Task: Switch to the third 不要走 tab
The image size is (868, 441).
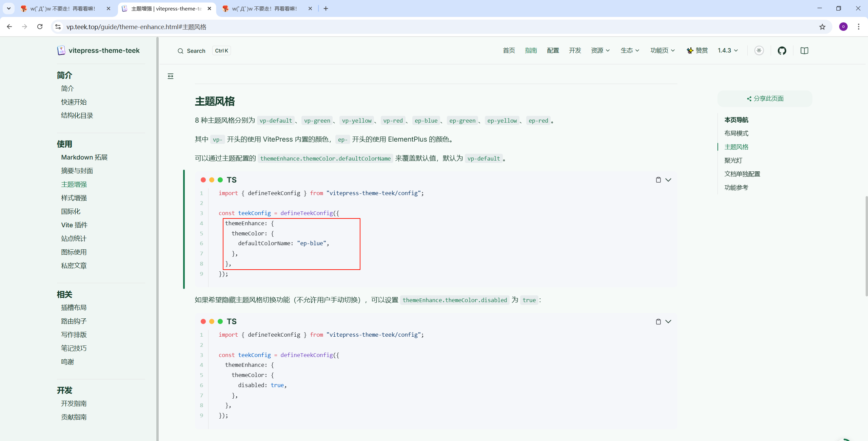Action: (264, 8)
